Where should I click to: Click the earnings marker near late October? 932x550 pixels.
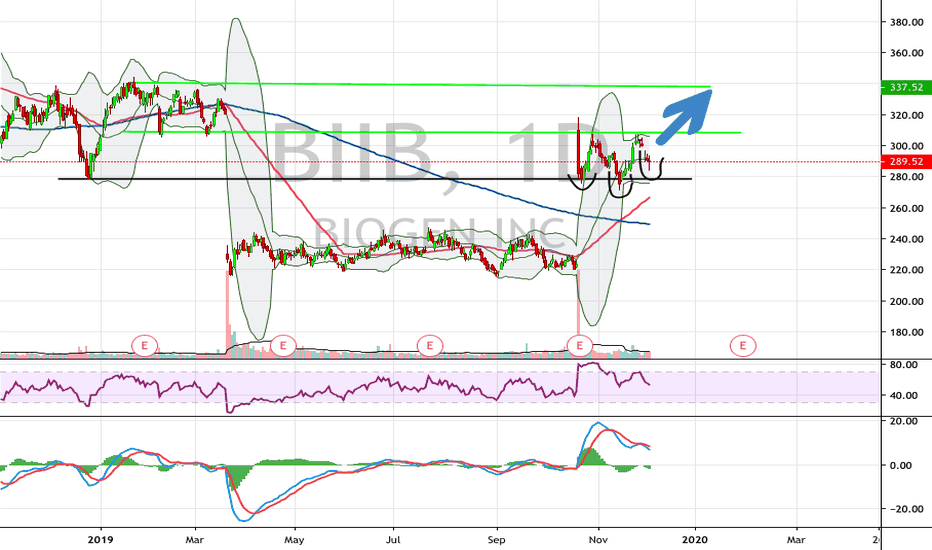coord(580,345)
